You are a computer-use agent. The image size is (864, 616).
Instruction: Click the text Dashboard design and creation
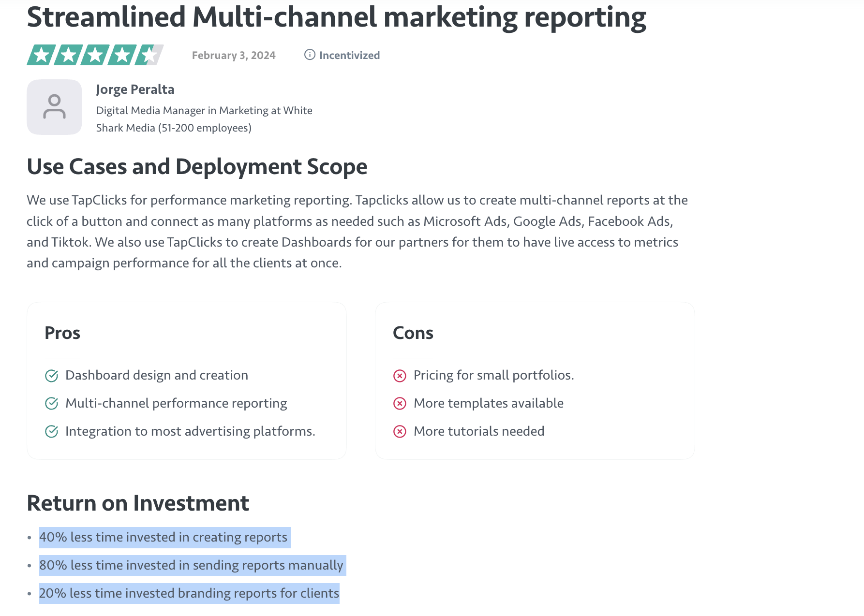tap(157, 375)
